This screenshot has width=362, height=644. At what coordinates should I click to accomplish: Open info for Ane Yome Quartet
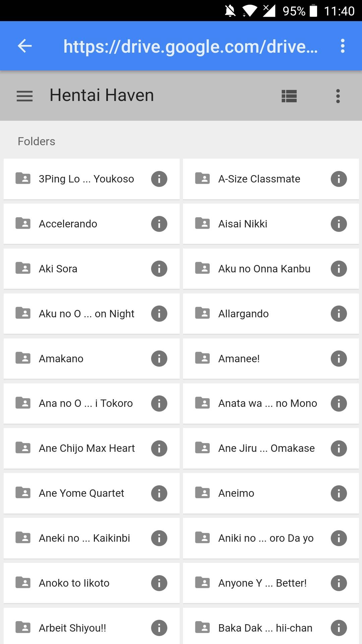[x=159, y=493]
